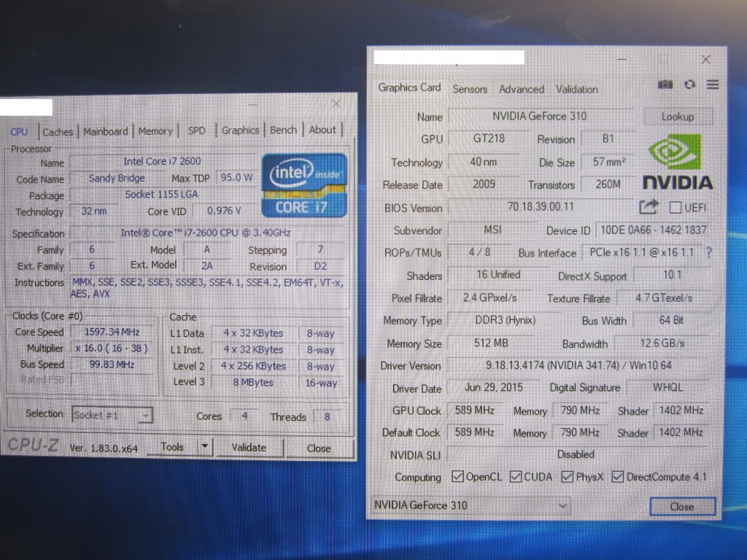Click the Level 3 cache value 8 MBytes

tap(253, 382)
